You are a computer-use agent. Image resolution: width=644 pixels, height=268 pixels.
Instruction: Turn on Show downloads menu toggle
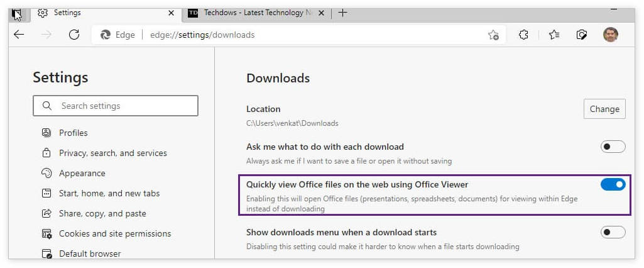(613, 232)
